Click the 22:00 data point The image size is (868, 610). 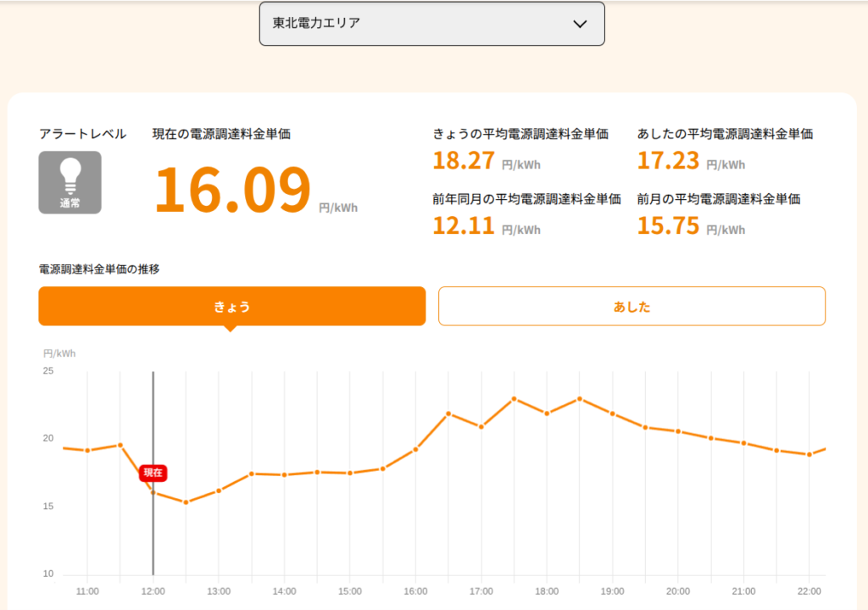[810, 454]
